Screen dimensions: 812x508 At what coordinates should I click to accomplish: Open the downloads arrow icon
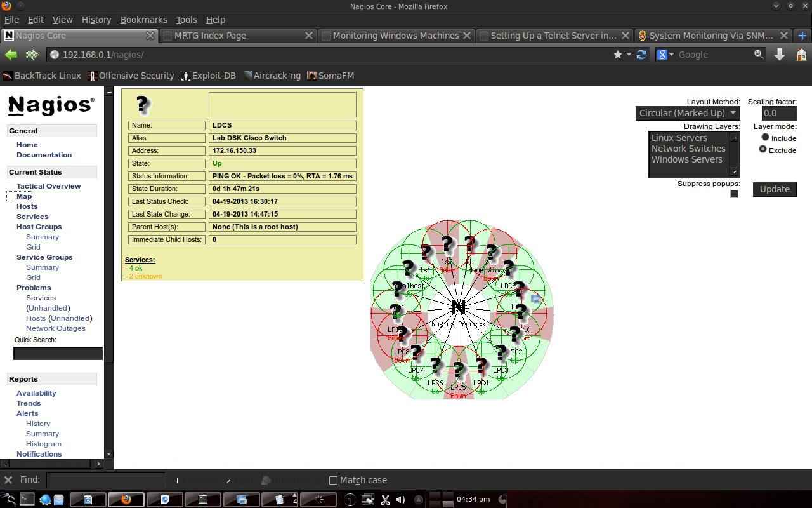pyautogui.click(x=780, y=55)
